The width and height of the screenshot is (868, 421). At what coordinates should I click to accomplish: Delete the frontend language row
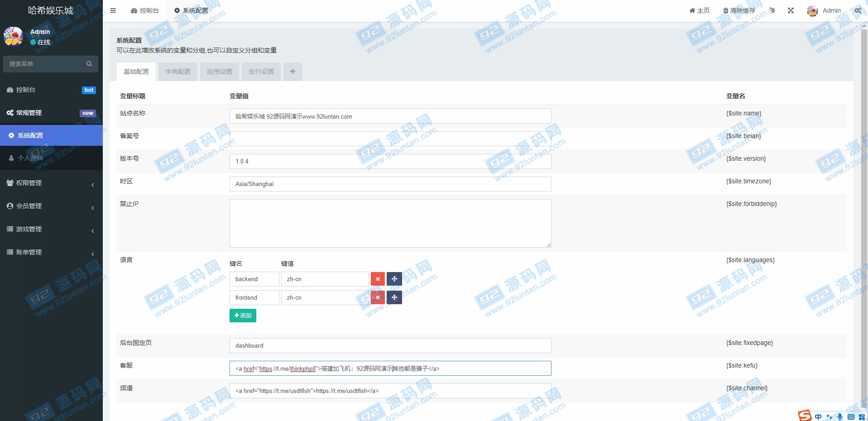click(378, 297)
